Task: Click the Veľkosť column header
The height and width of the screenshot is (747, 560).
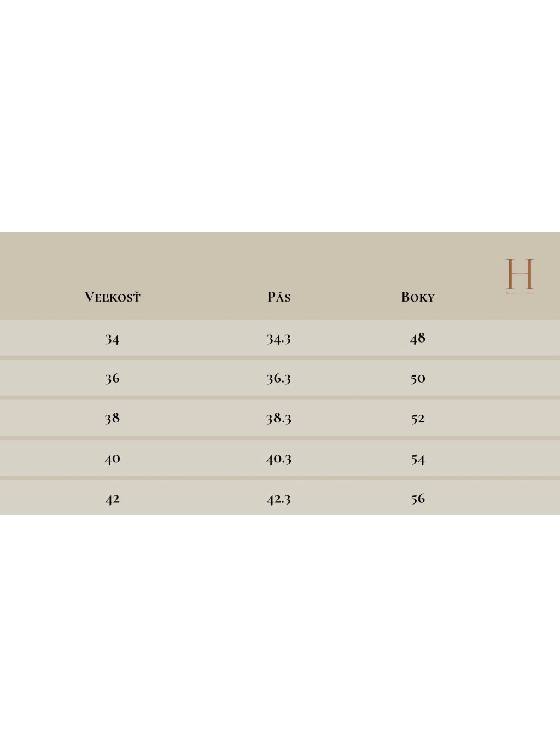Action: click(113, 297)
